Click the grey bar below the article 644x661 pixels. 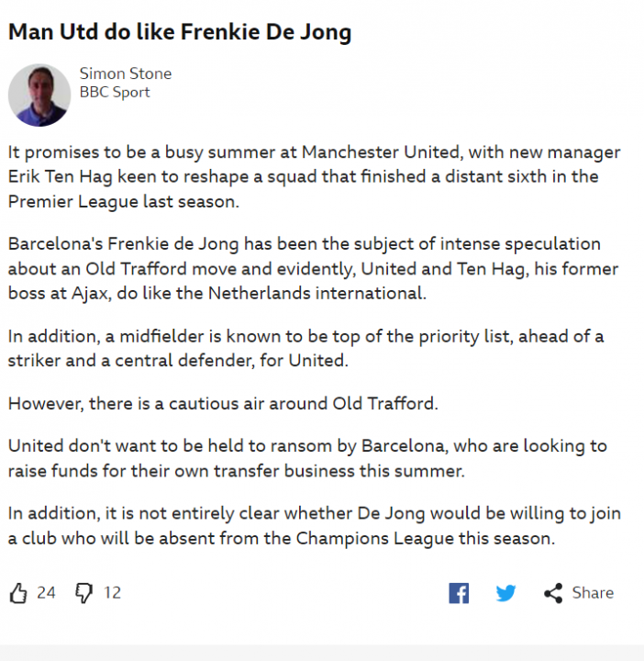[322, 652]
